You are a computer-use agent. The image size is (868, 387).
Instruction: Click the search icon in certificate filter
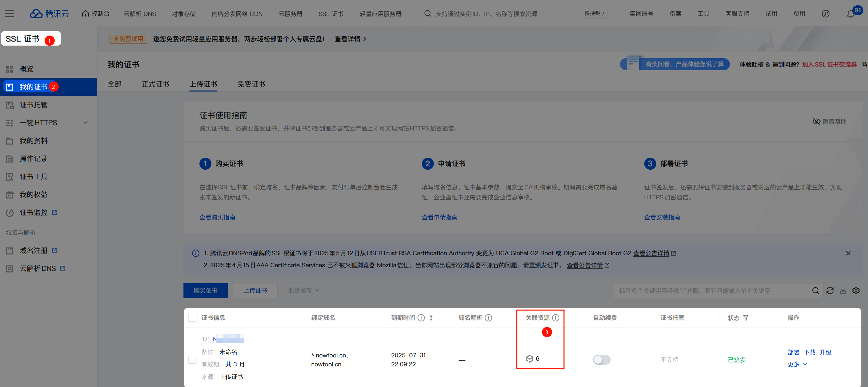tap(815, 290)
